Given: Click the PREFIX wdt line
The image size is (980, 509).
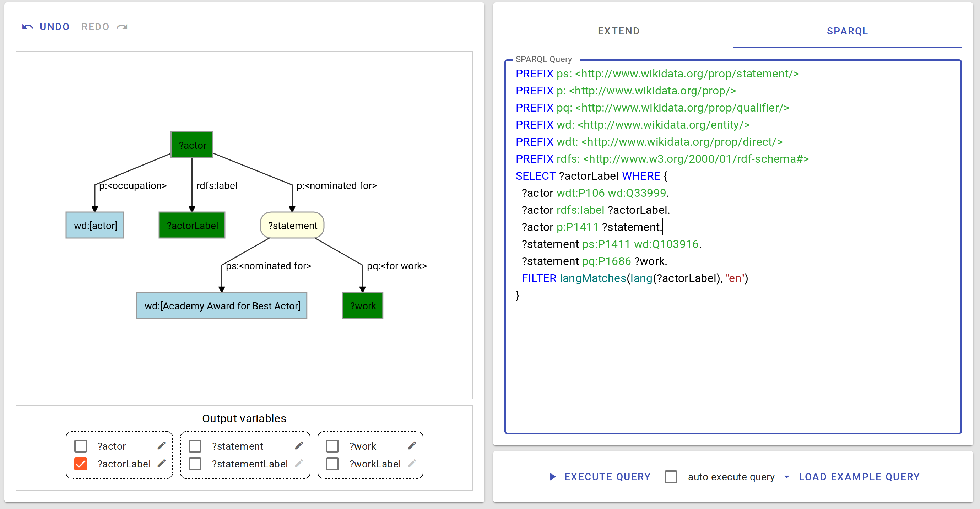Looking at the screenshot, I should coord(649,141).
